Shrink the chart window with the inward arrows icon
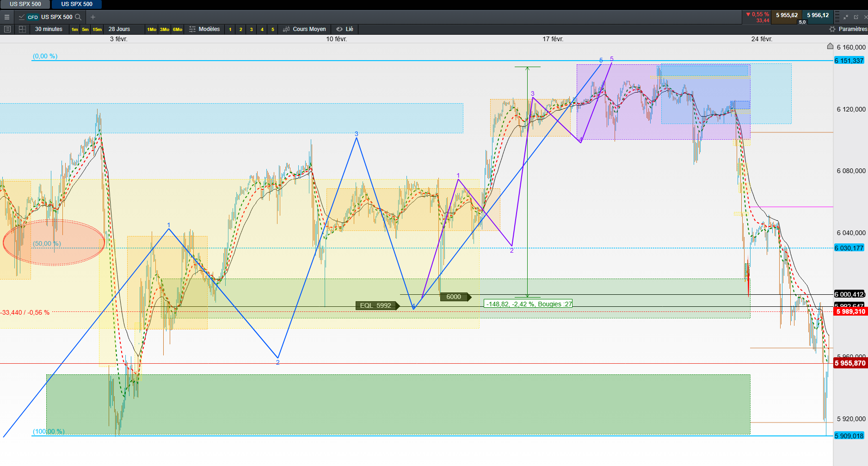Image resolution: width=868 pixels, height=466 pixels. [x=846, y=17]
